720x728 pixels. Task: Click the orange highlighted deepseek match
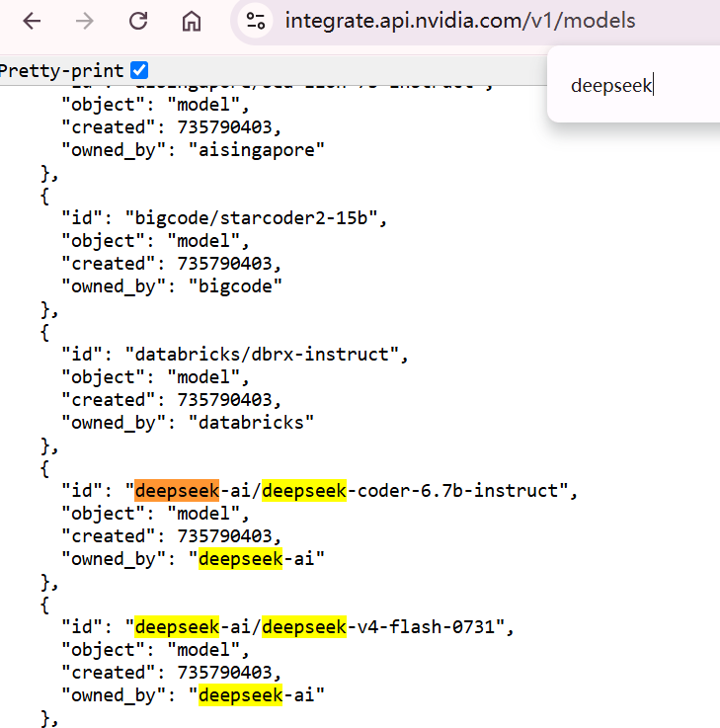click(x=177, y=491)
